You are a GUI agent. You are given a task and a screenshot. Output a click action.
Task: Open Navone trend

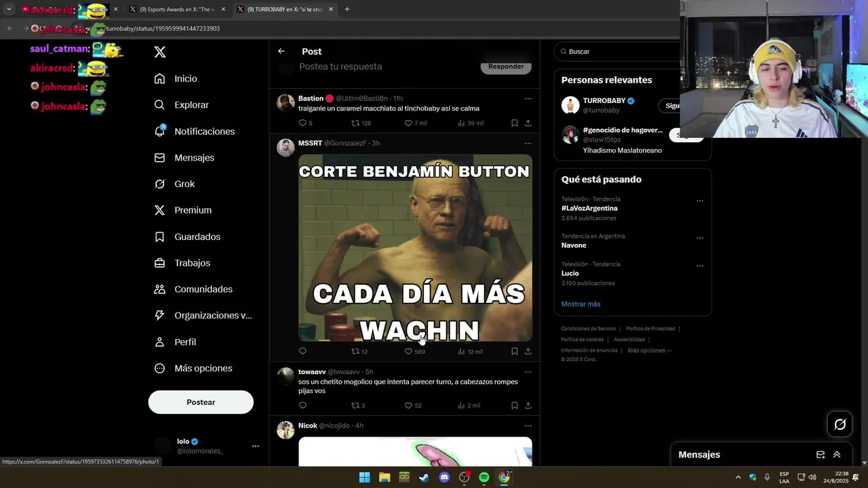coord(574,245)
